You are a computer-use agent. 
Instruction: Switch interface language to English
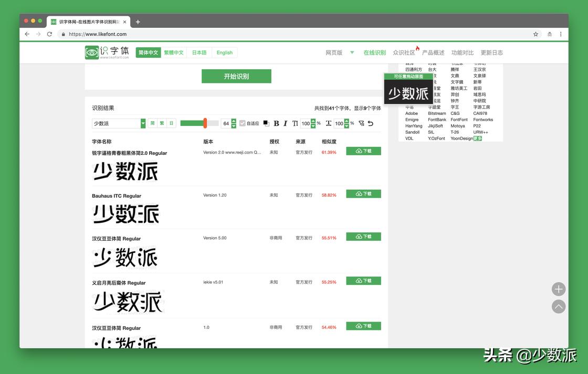(x=224, y=52)
